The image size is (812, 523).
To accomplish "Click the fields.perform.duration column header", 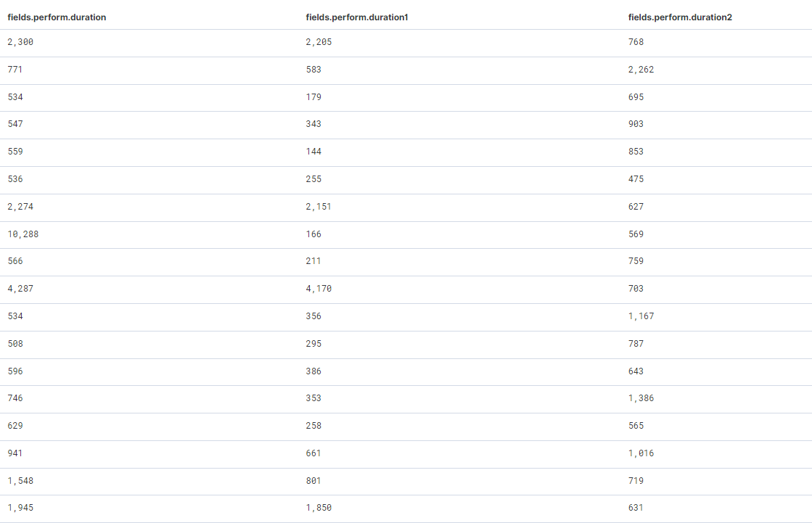I will 57,17.
